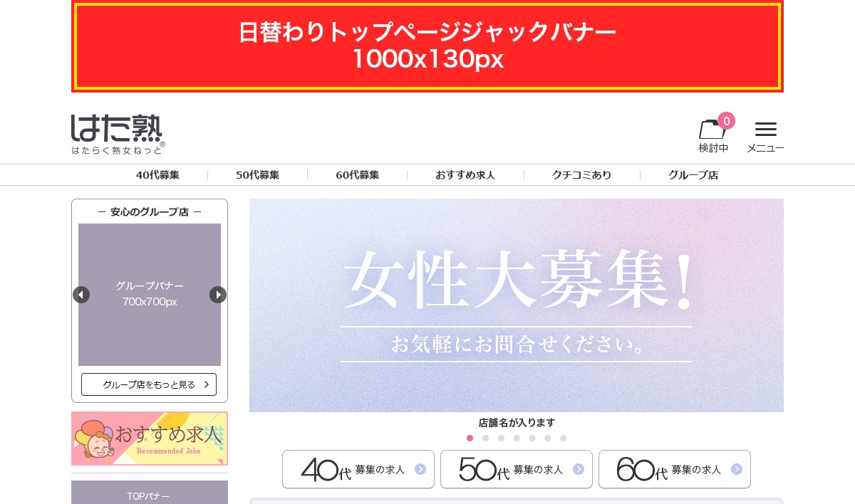This screenshot has width=855, height=504.
Task: Click the グループ店をもっと見る button
Action: click(149, 384)
